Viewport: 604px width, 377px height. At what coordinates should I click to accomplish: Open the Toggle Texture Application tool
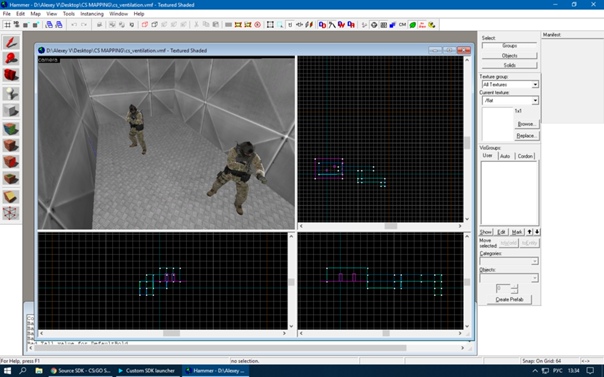point(11,129)
